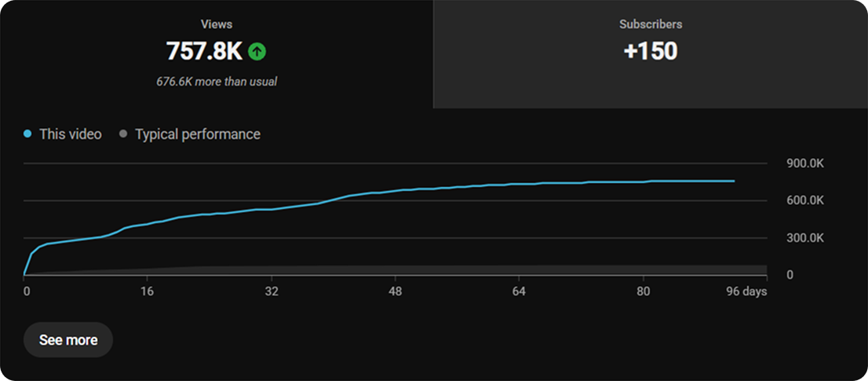868x381 pixels.
Task: Click the 300.0K y-axis label
Action: click(805, 238)
